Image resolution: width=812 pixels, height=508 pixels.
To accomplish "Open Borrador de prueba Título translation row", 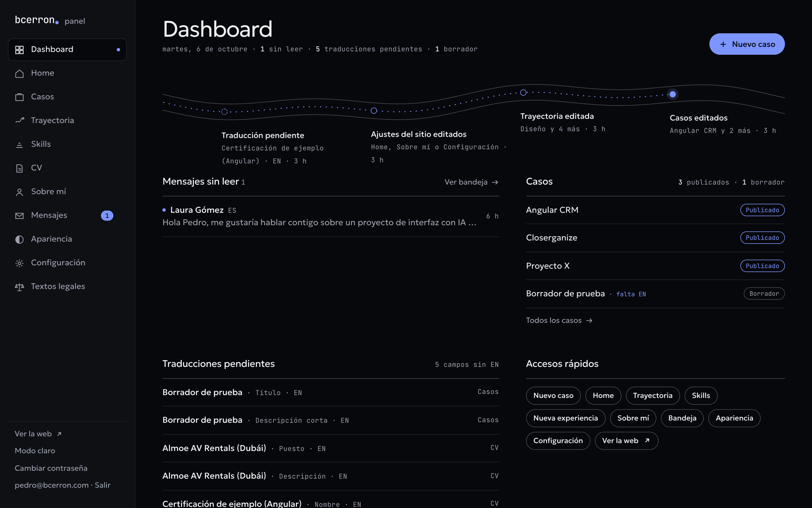I will coord(330,392).
